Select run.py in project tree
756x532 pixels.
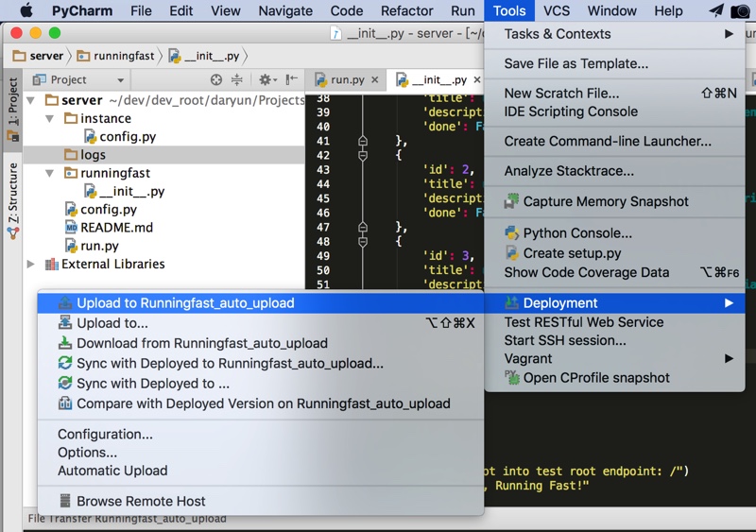click(99, 246)
